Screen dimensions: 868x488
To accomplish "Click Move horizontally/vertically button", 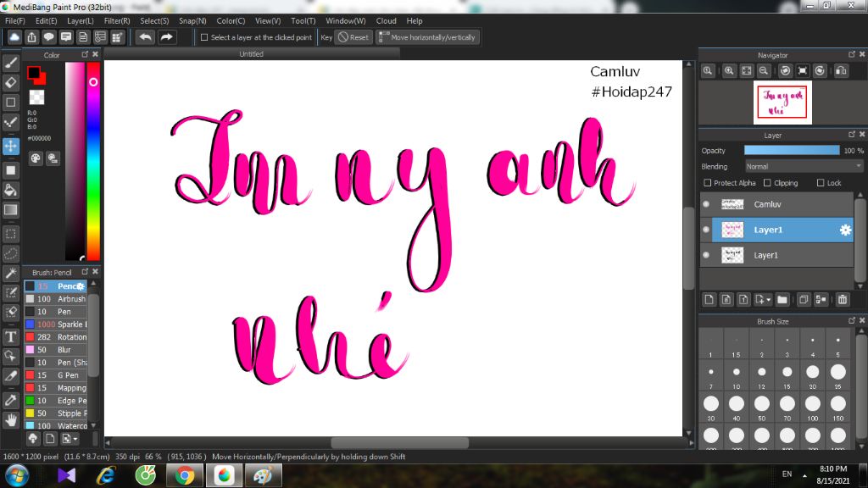I will (427, 37).
